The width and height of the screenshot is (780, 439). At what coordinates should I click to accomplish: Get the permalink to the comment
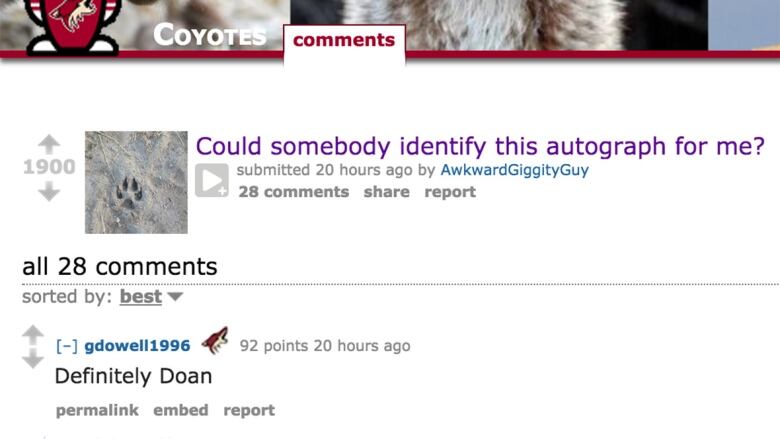coord(97,410)
